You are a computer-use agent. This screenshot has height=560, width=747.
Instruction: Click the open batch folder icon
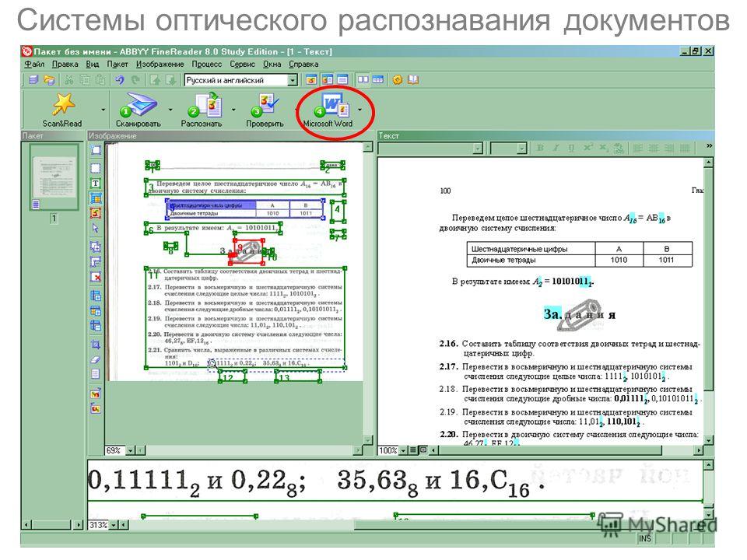(50, 80)
